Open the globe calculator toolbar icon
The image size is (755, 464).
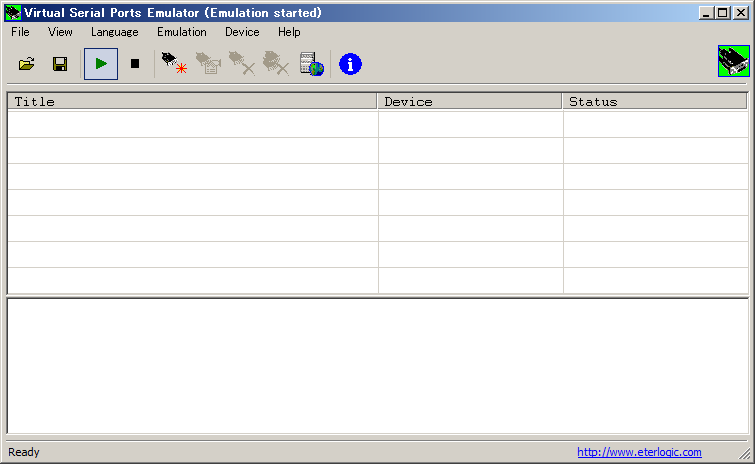point(311,64)
